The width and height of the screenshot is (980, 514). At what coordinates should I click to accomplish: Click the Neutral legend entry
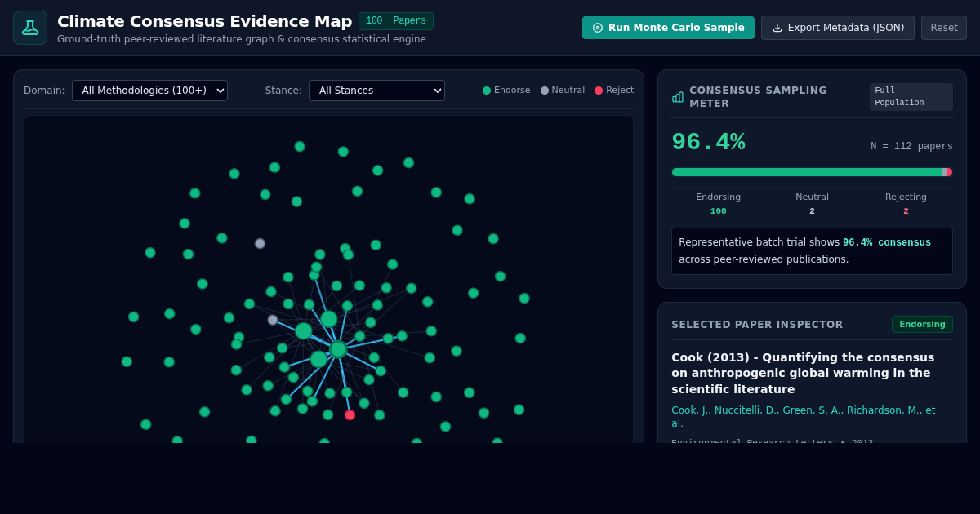click(x=563, y=91)
